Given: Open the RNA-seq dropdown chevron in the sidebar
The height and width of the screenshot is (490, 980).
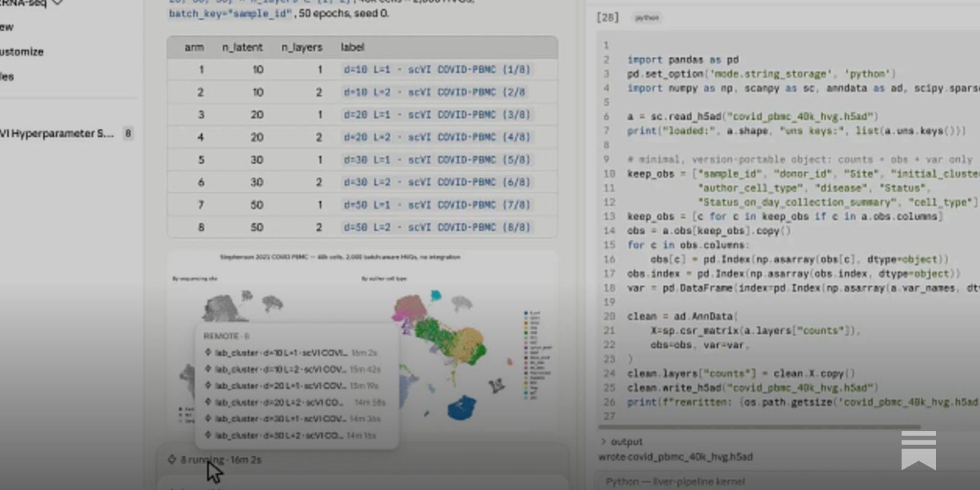Looking at the screenshot, I should pyautogui.click(x=58, y=3).
